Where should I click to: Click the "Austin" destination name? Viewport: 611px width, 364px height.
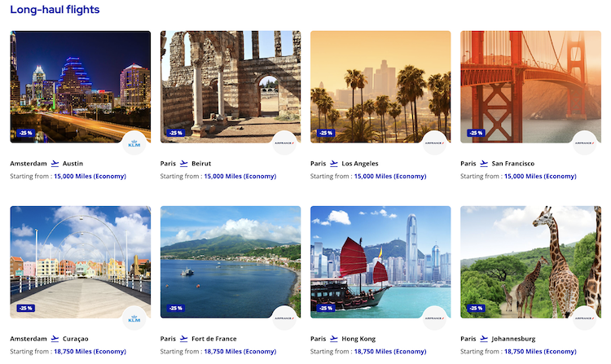73,164
